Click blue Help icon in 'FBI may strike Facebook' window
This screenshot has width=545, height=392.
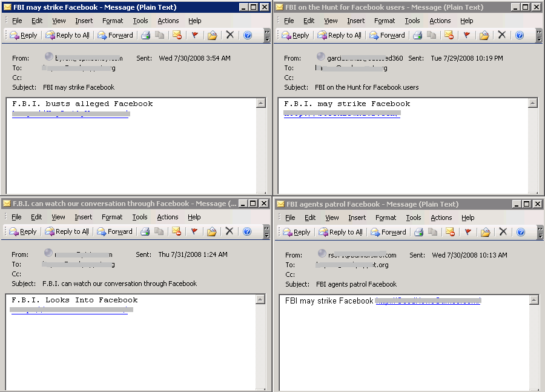[x=248, y=35]
